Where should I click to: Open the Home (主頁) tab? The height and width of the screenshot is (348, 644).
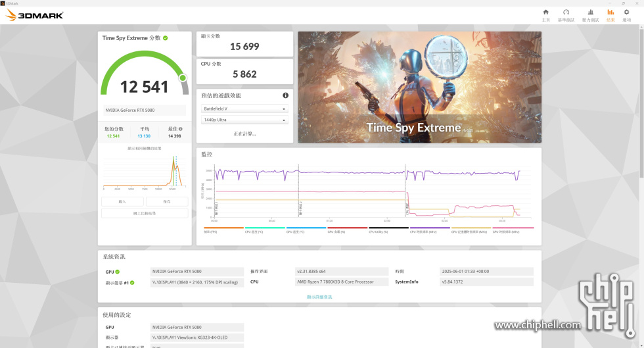click(x=546, y=15)
